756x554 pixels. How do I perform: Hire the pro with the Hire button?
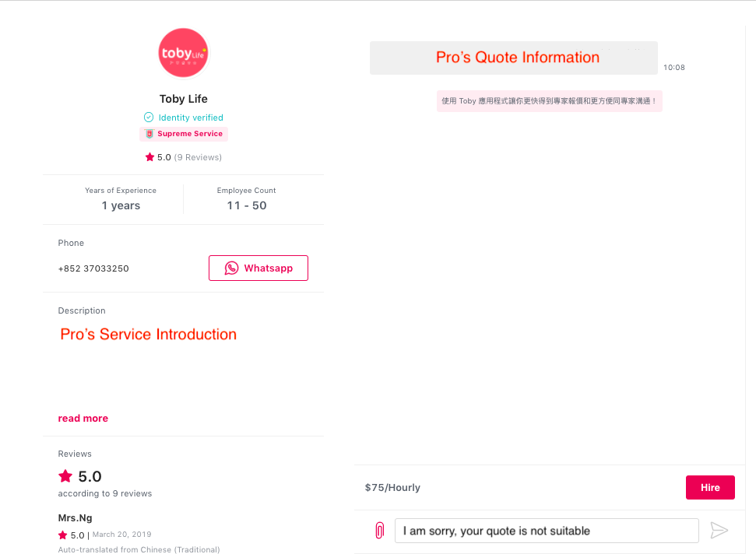click(710, 487)
